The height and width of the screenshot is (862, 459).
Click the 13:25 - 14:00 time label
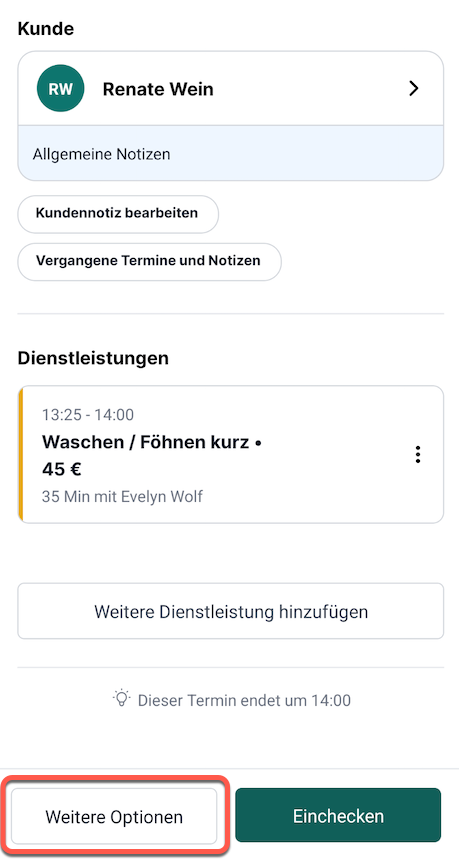coord(88,415)
